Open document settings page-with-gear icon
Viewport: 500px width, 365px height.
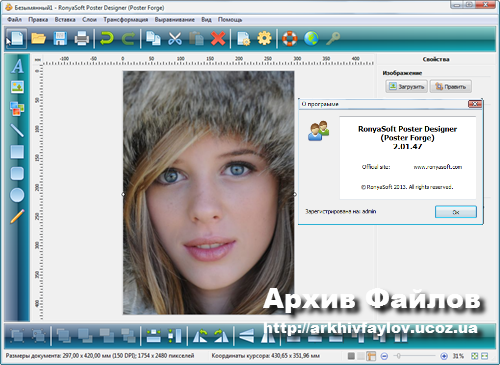pos(243,38)
